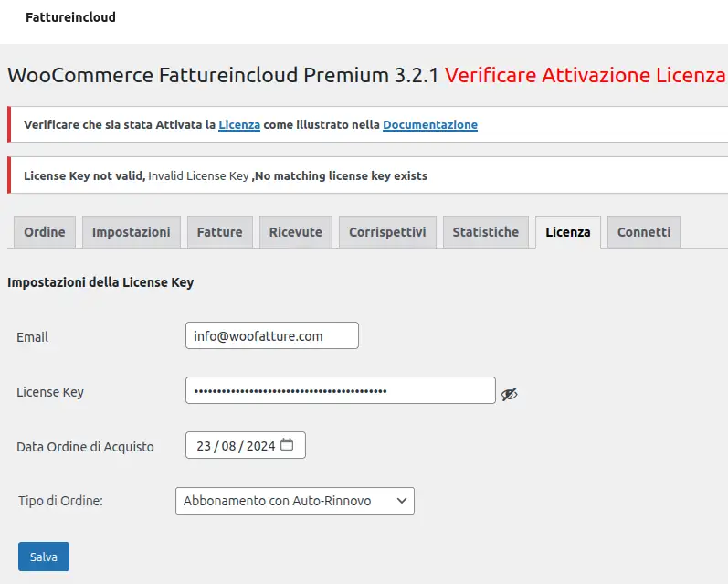Expand the Tipo di Ordine dropdown

(295, 501)
